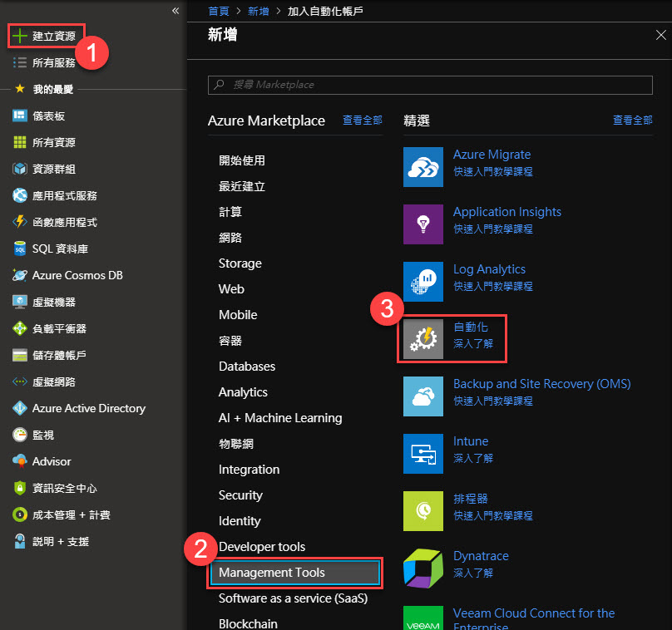Select the Web category

[231, 289]
